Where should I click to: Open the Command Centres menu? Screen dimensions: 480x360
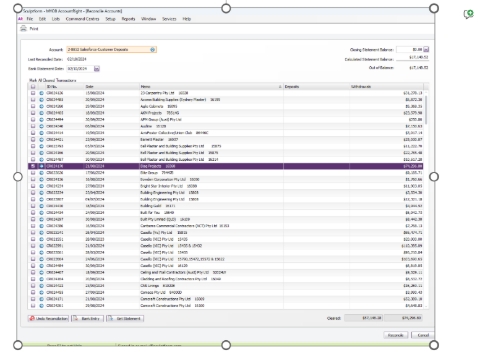(82, 19)
